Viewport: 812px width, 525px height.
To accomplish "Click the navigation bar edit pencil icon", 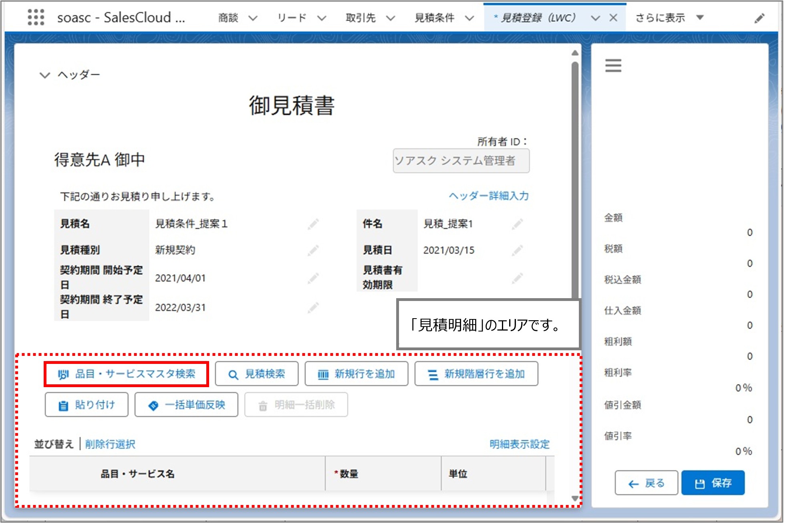I will click(x=760, y=18).
